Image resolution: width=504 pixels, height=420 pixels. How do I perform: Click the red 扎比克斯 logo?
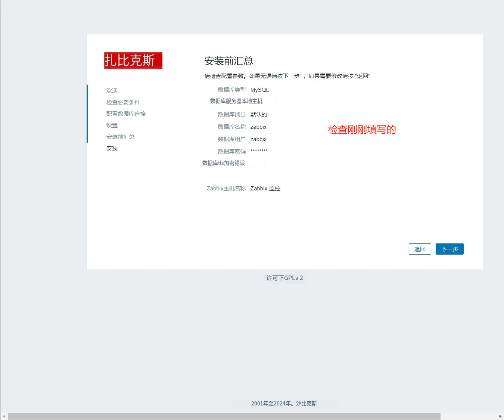point(133,60)
